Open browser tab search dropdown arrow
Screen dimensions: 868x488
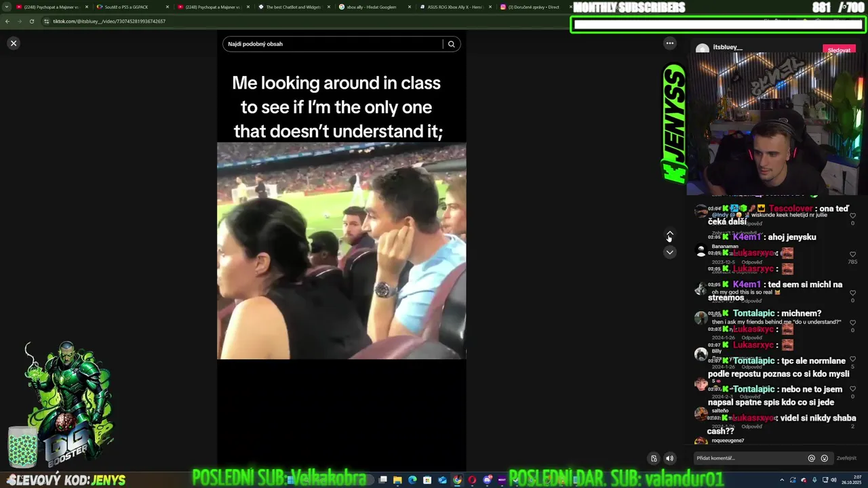(x=7, y=7)
